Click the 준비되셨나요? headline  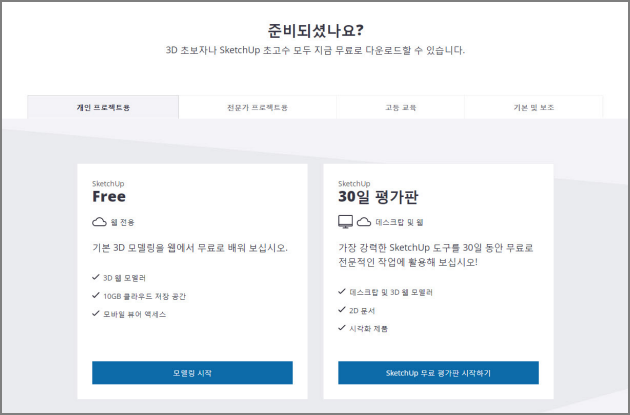click(x=315, y=31)
